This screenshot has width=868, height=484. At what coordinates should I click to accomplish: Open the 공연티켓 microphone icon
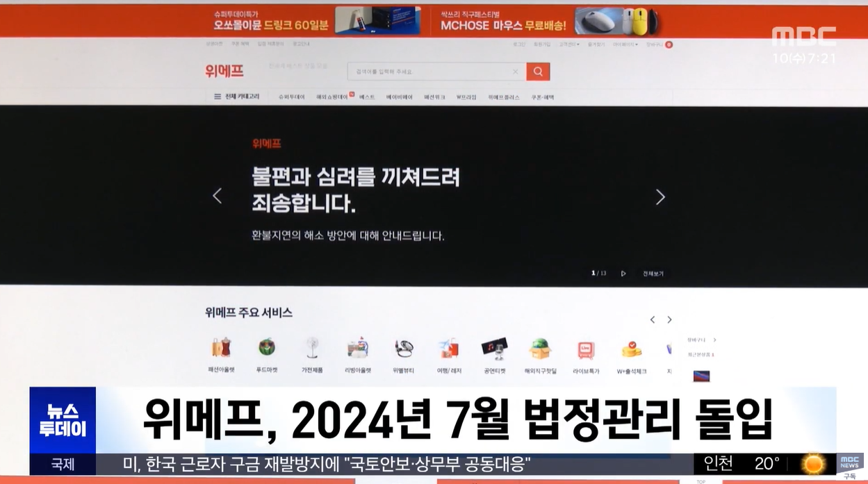[494, 347]
